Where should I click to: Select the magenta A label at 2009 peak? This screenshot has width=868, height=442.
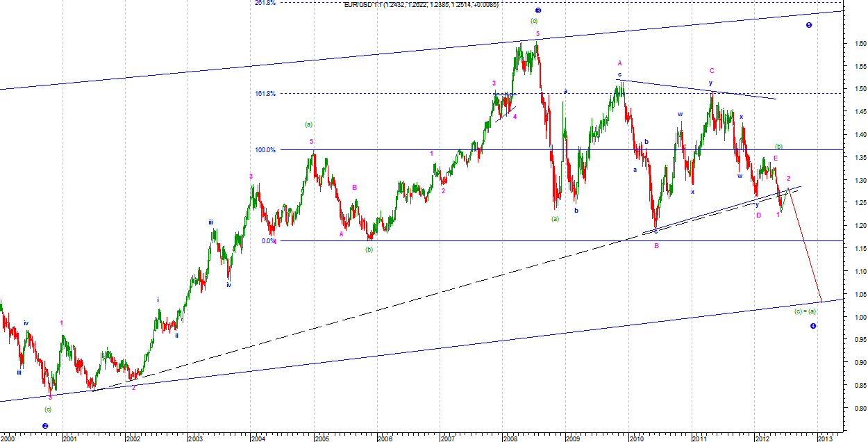coord(619,63)
